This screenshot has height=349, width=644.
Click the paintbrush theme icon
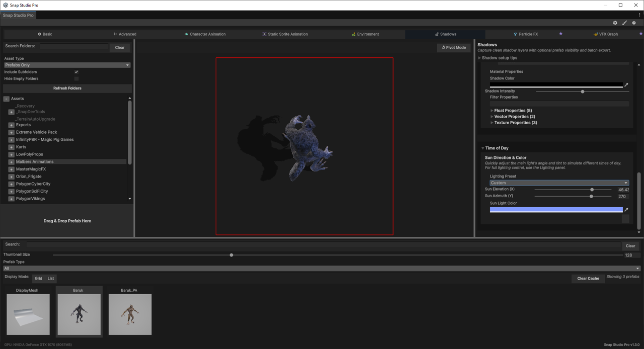click(x=624, y=23)
